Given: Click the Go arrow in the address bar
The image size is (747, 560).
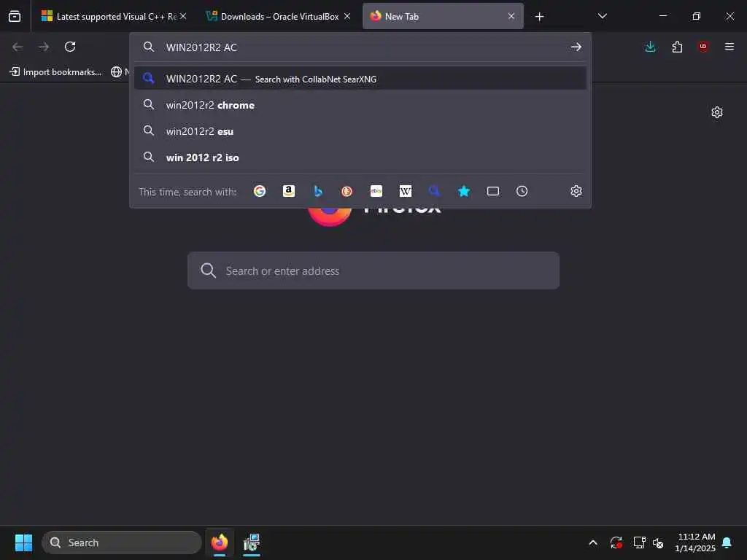Looking at the screenshot, I should (576, 47).
